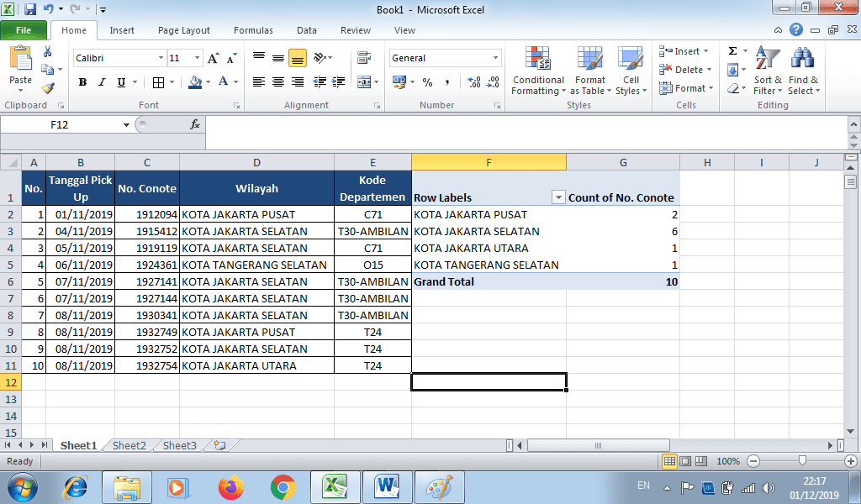The height and width of the screenshot is (504, 861).
Task: Switch to Sheet2 worksheet tab
Action: (129, 445)
